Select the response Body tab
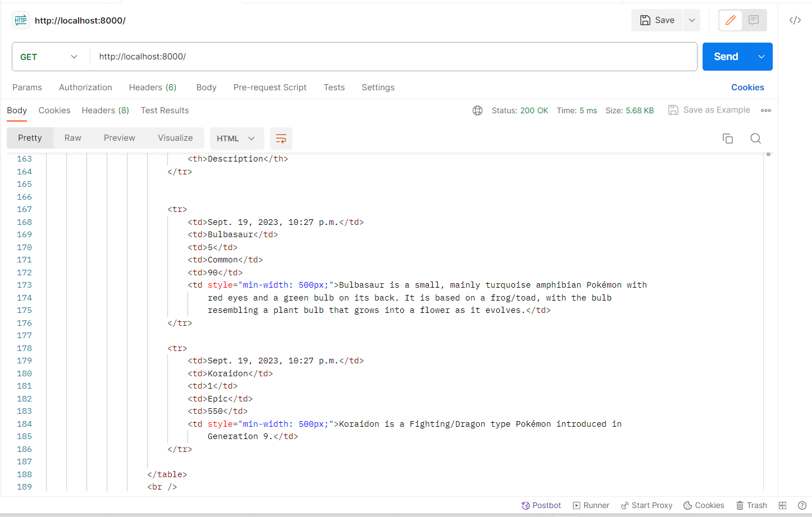Viewport: 812px width, 517px height. click(17, 110)
